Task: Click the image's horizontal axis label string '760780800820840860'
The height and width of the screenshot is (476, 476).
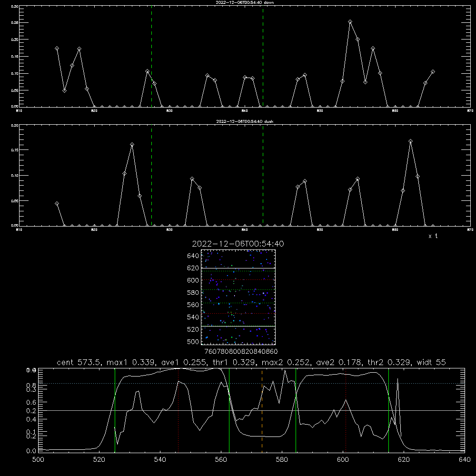Action: (241, 352)
